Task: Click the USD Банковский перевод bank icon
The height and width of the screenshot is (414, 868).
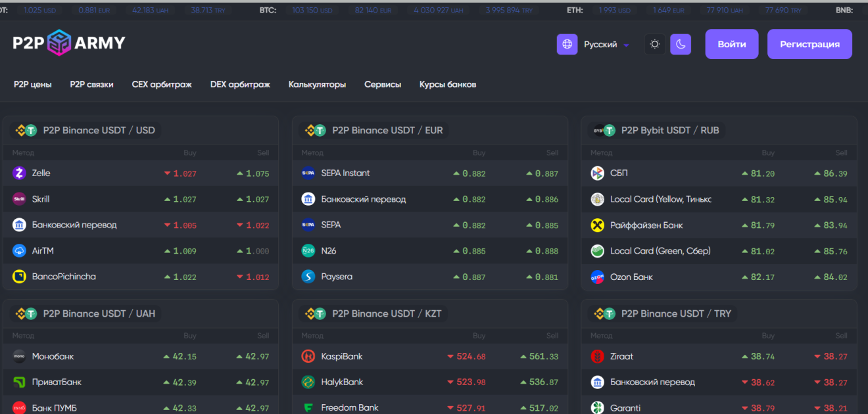Action: pyautogui.click(x=19, y=225)
